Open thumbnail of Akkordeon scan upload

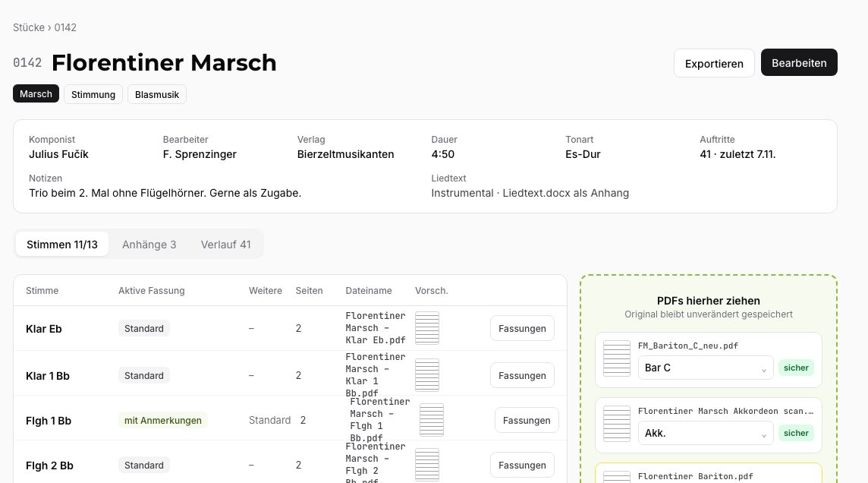tap(617, 424)
